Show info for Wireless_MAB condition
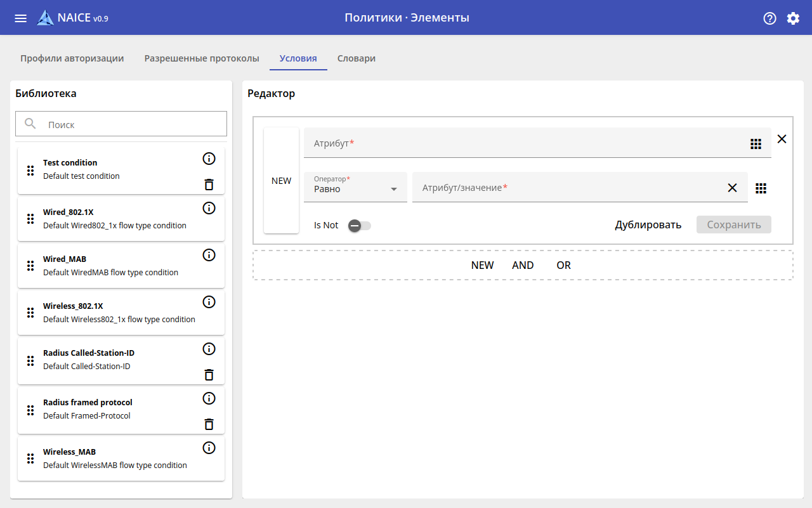Screen dimensions: 812x508 [x=209, y=448]
